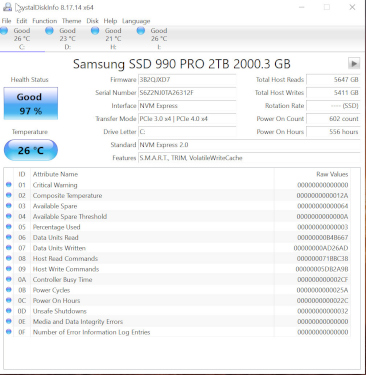Select the Unsafe Shutdowns attribute name
This screenshot has height=375, width=366.
pos(59,311)
